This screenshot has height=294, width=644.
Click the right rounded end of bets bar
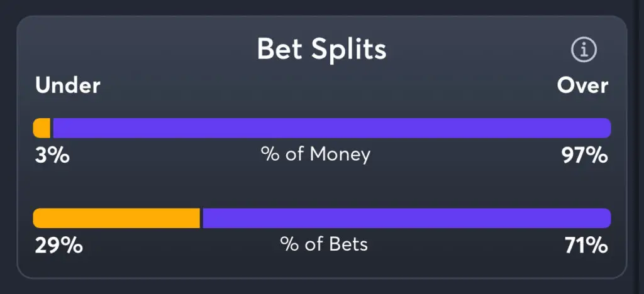(x=607, y=218)
